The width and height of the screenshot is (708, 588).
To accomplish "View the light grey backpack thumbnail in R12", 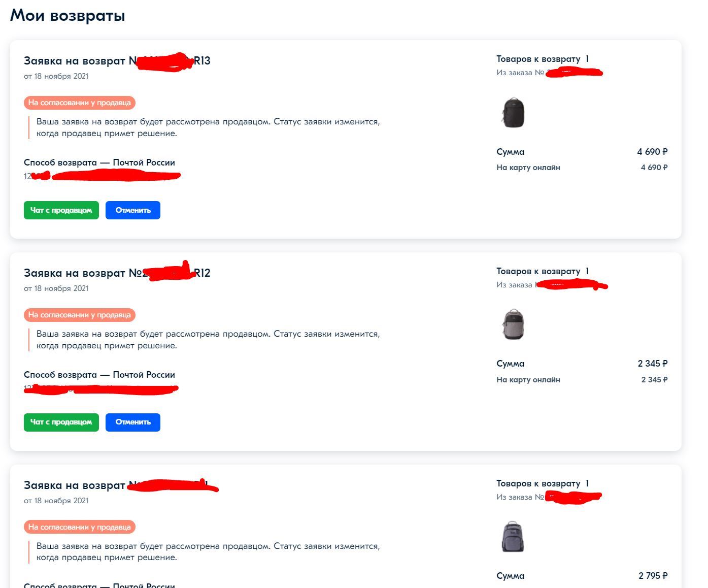I will click(x=513, y=324).
